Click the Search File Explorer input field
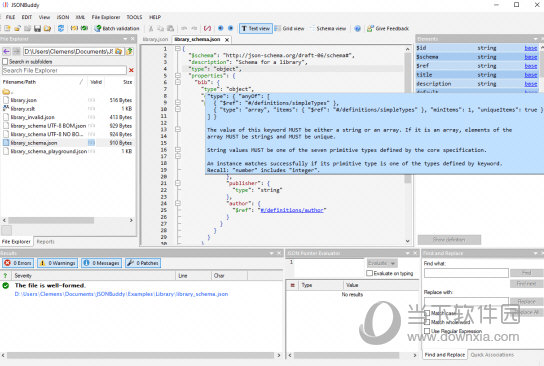 click(64, 70)
